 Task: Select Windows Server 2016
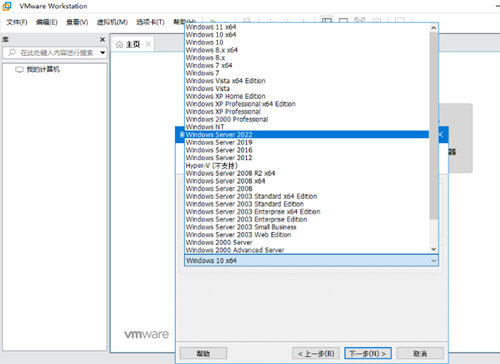tap(307, 150)
